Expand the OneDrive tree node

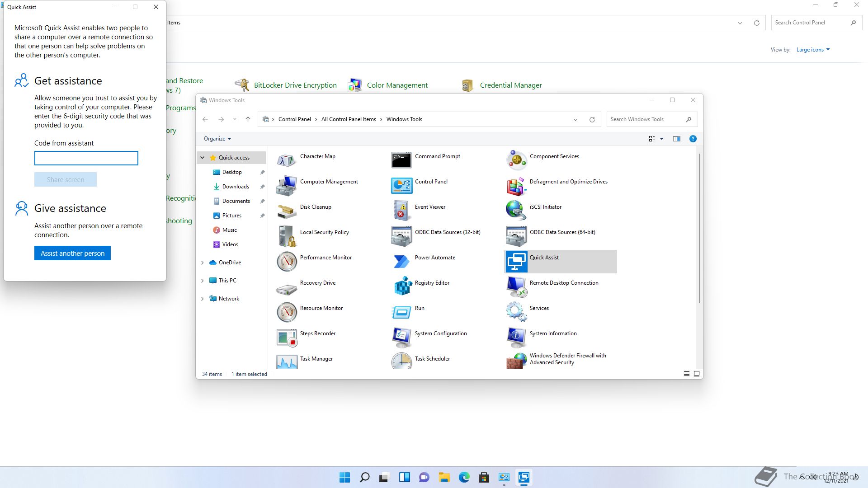203,263
